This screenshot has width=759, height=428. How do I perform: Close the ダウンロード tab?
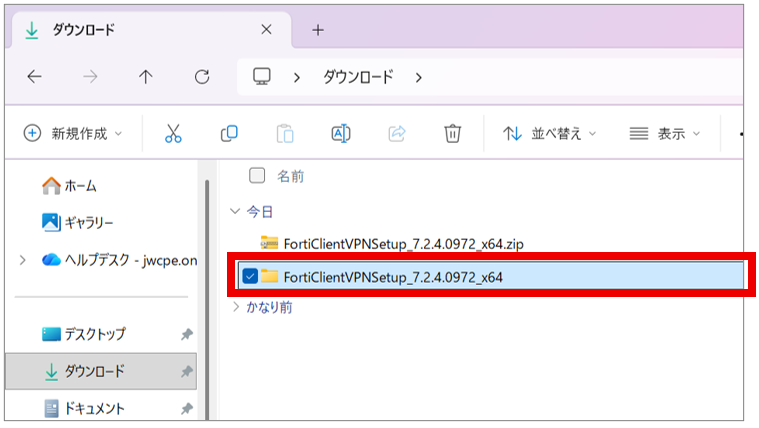[266, 30]
